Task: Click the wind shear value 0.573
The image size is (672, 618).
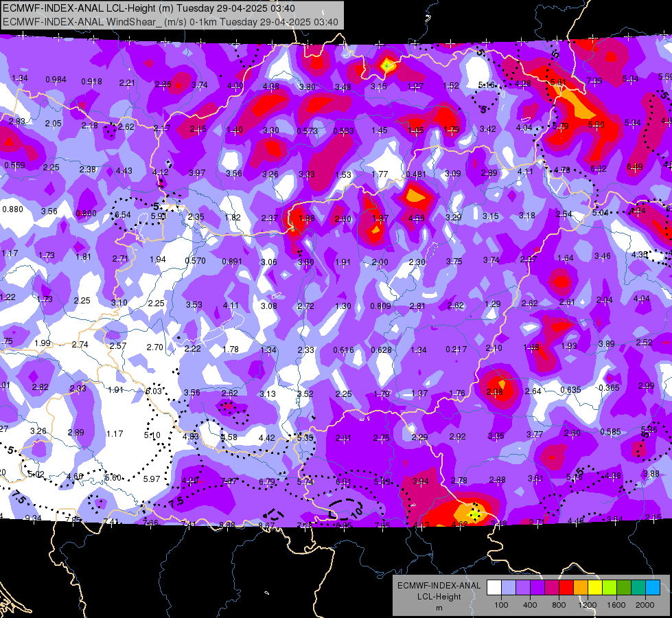Action: [307, 130]
